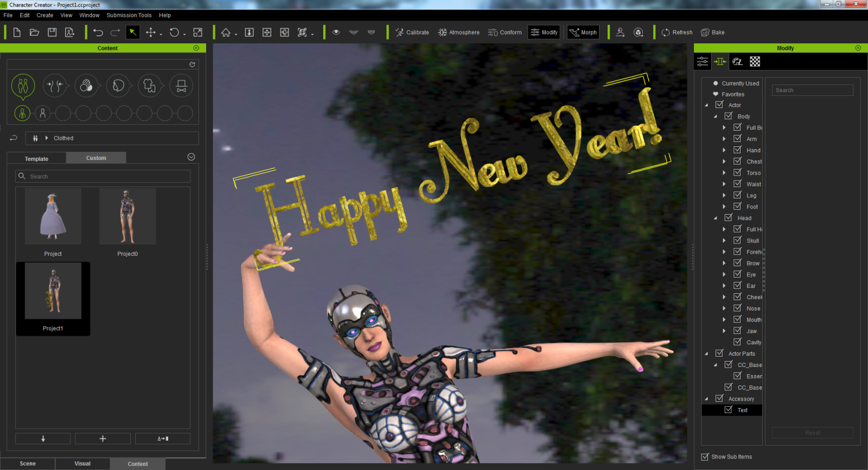Click the Calibrate tool
The width and height of the screenshot is (868, 470).
tap(412, 33)
